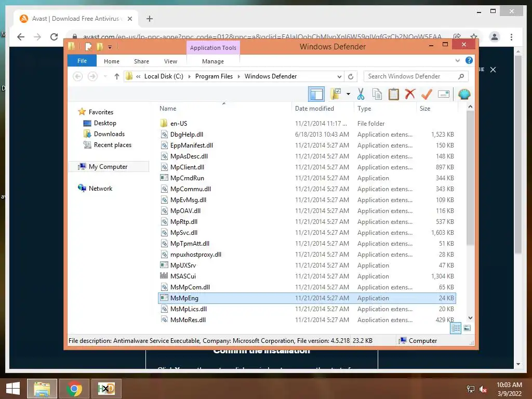Viewport: 532px width, 399px height.
Task: Select the Application Tools contextual tab
Action: tap(213, 48)
